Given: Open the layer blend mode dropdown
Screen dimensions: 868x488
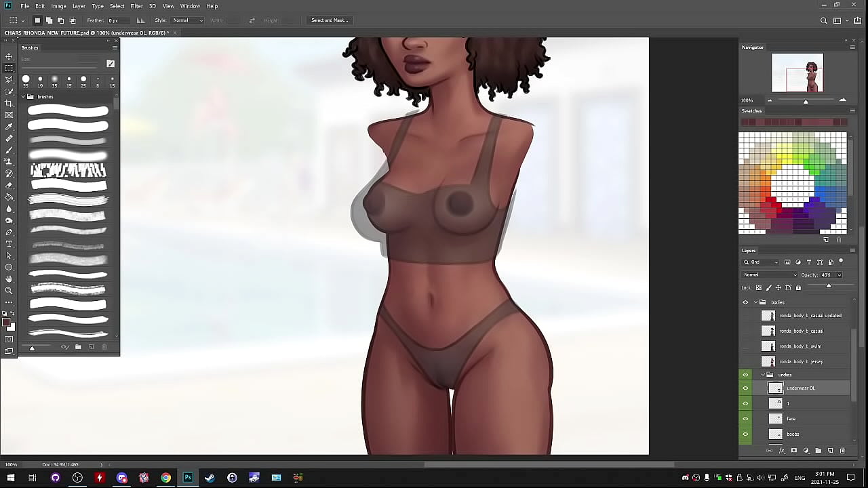Looking at the screenshot, I should point(770,275).
